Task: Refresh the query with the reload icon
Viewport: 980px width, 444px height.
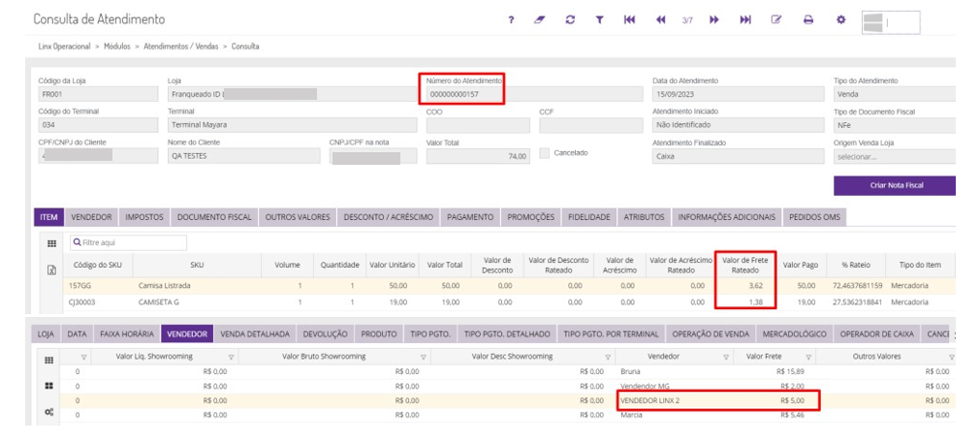Action: click(x=570, y=20)
